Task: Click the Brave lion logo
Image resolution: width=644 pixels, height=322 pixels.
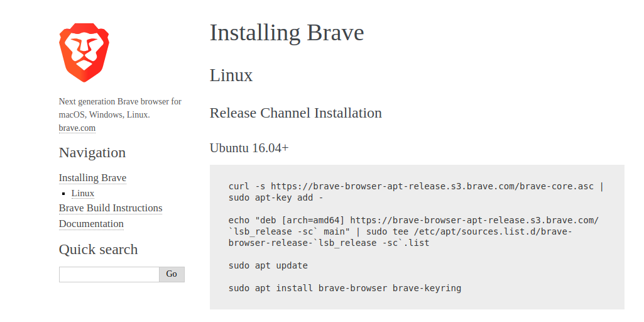Action: point(84,53)
